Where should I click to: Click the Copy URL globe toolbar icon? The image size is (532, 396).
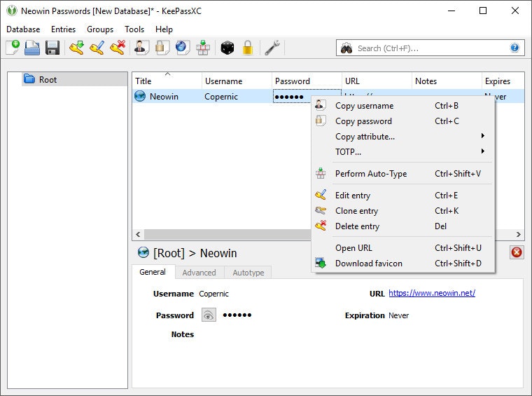(182, 48)
